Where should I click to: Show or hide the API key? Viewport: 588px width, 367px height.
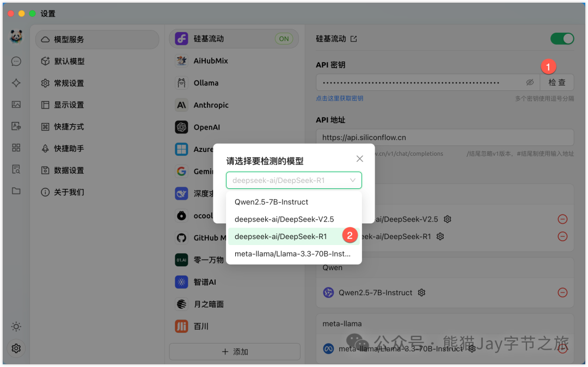click(530, 82)
